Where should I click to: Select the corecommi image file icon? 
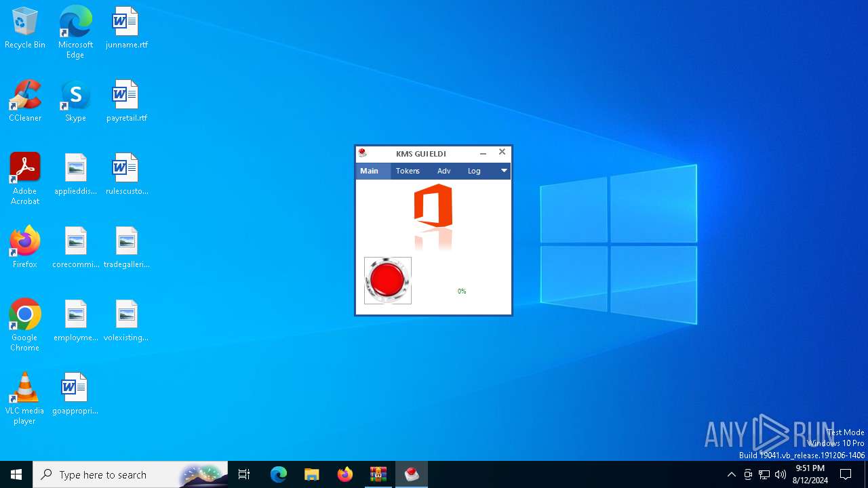pyautogui.click(x=75, y=248)
